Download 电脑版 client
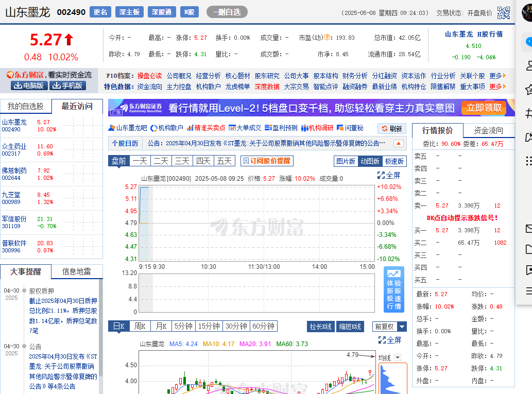This screenshot has height=394, width=532. [29, 85]
